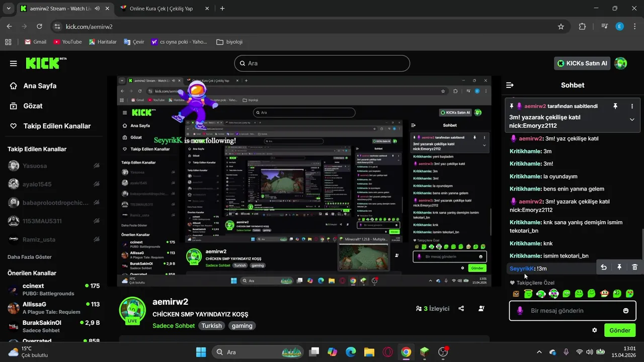Click the Turkish tag
Viewport: 644px width, 362px height.
(x=212, y=326)
